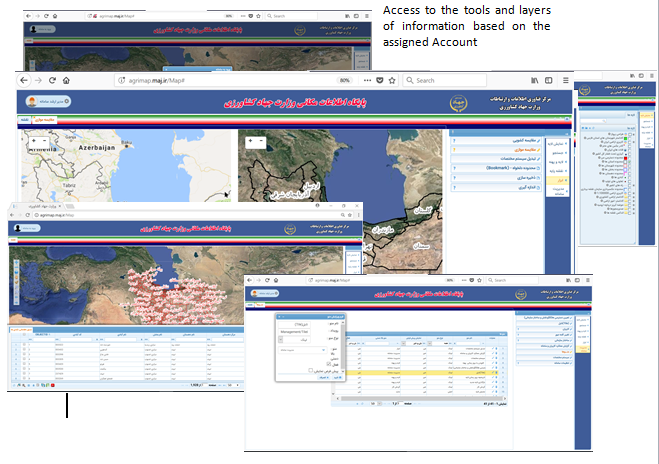The image size is (659, 464).
Task: Open جستجو sidebar tab in main window
Action: tap(558, 153)
